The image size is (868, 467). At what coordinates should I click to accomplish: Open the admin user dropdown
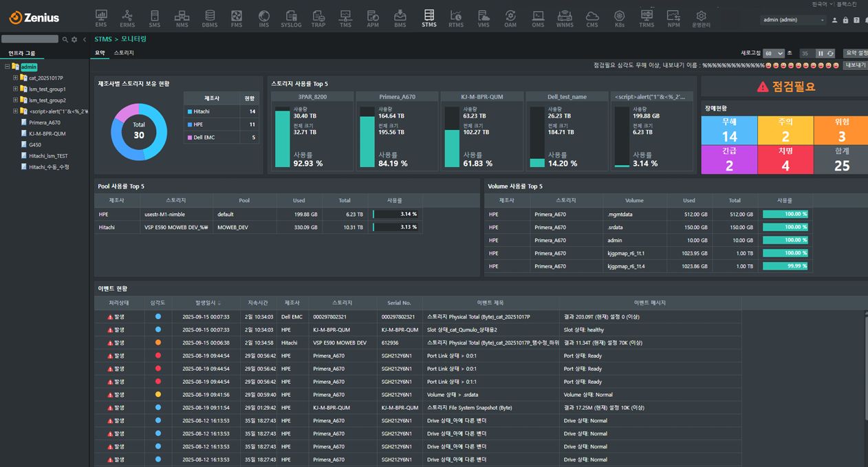coord(792,21)
